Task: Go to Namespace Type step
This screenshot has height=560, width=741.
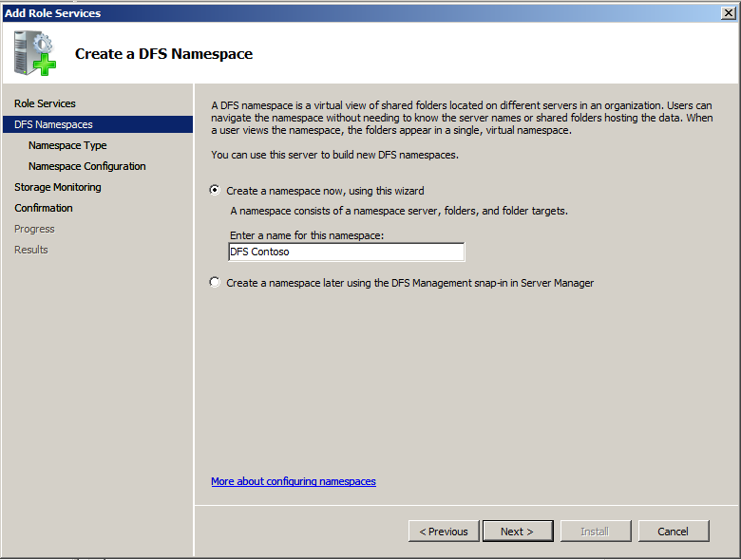Action: [x=67, y=145]
